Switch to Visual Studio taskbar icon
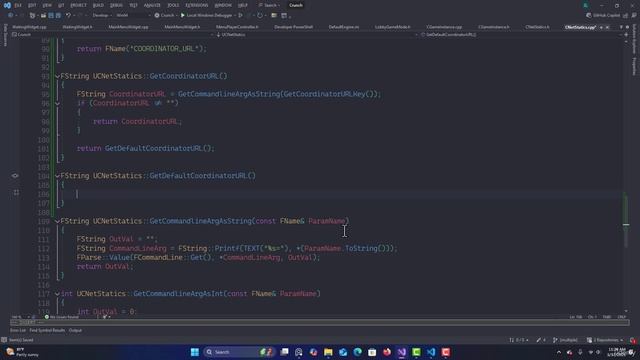This screenshot has width=640, height=360. (402, 352)
